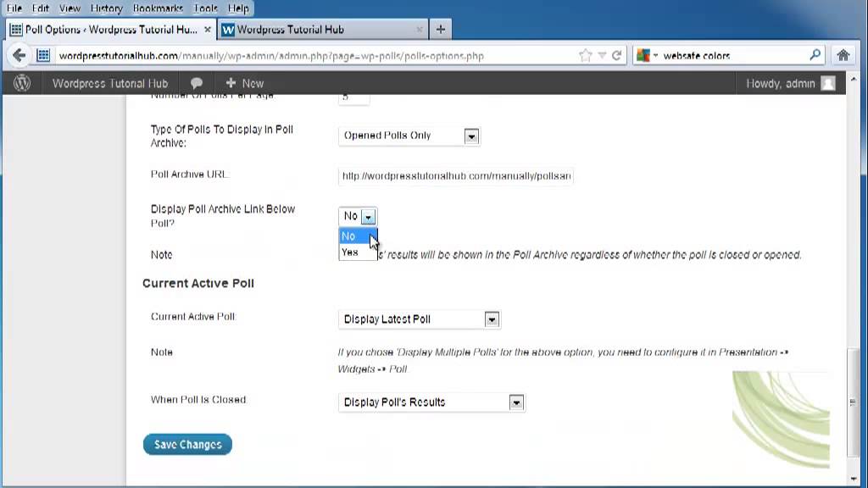Click the New plus icon in admin bar

click(231, 83)
